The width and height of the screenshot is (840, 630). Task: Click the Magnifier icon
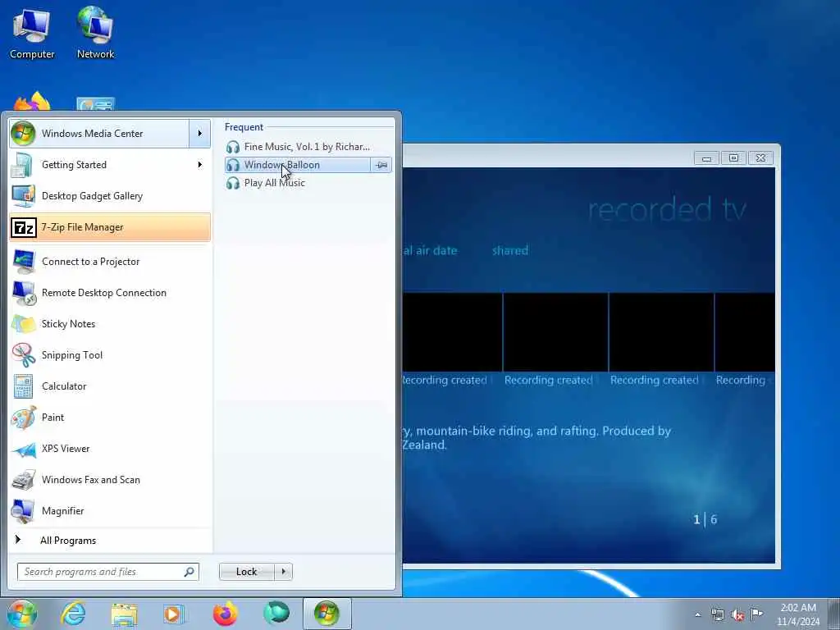23,511
